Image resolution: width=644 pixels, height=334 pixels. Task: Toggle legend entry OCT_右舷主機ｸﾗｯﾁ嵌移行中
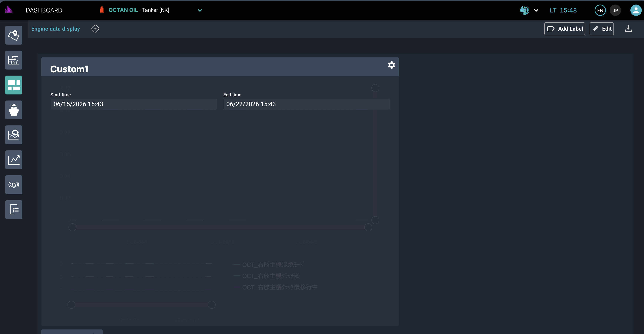click(x=275, y=287)
